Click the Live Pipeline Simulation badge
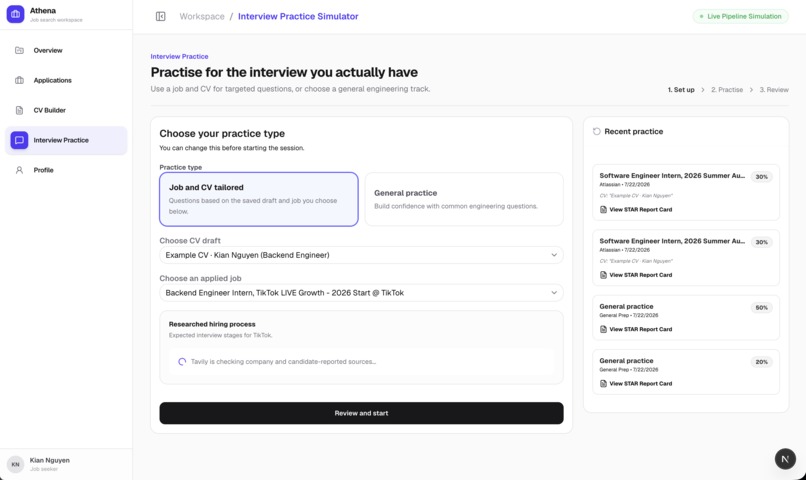 click(x=740, y=16)
